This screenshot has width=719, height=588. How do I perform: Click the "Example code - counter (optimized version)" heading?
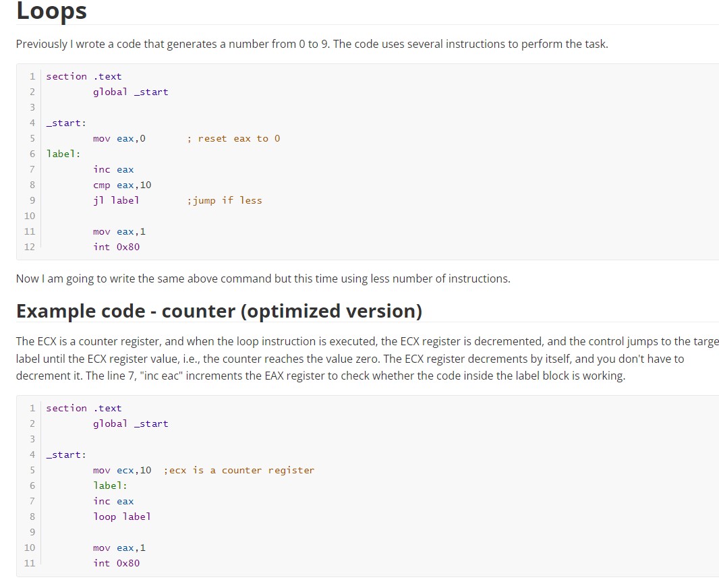[x=219, y=311]
